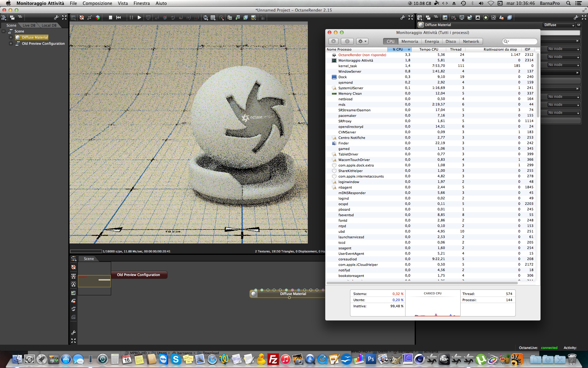Click the RGB cube icon in viewport toolbar

pos(98,17)
